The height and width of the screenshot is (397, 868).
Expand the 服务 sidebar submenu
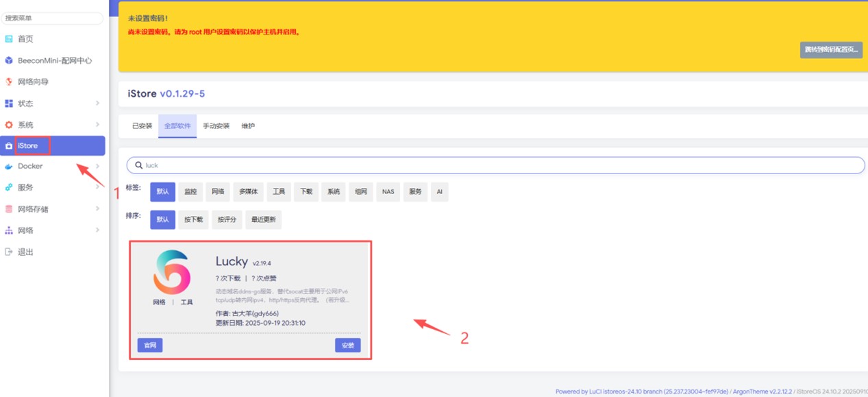point(97,187)
